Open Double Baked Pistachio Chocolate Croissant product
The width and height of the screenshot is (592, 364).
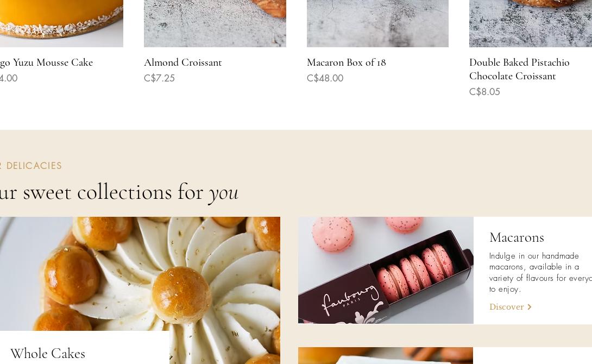pos(519,69)
